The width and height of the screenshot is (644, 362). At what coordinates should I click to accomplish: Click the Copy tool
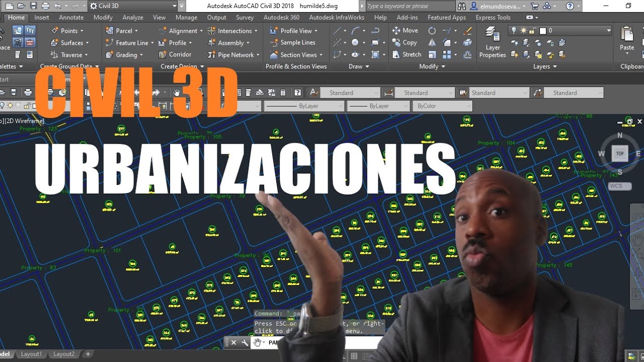coord(405,43)
